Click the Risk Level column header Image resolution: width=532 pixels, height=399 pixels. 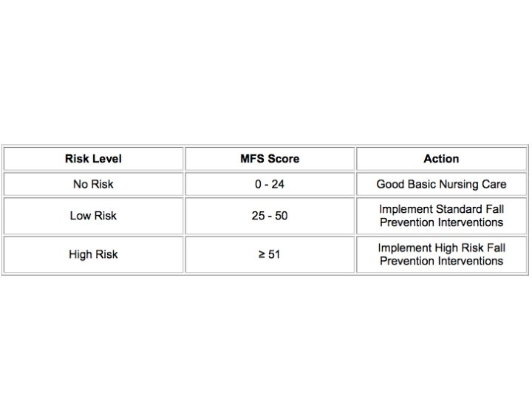coord(93,159)
